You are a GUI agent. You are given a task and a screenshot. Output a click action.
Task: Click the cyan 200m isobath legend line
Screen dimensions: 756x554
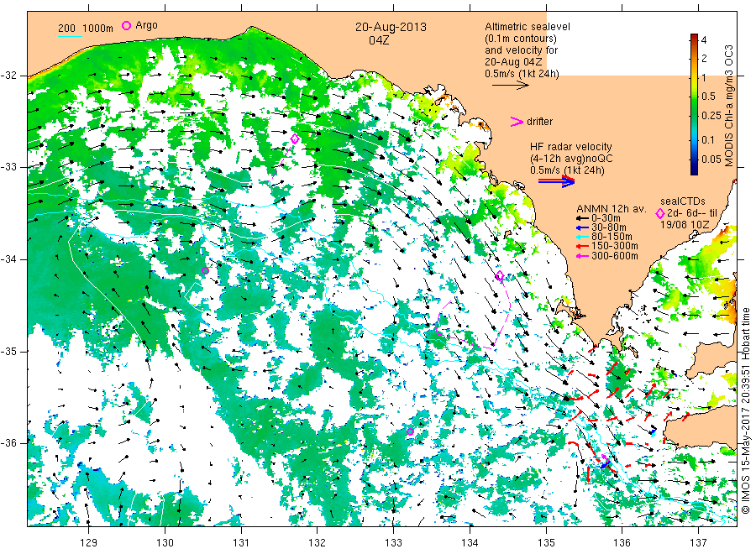tap(70, 35)
